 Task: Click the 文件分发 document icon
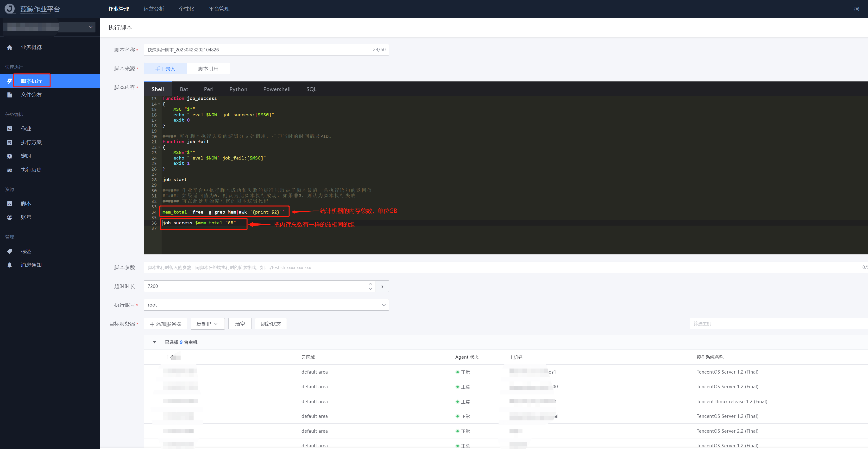[x=10, y=95]
